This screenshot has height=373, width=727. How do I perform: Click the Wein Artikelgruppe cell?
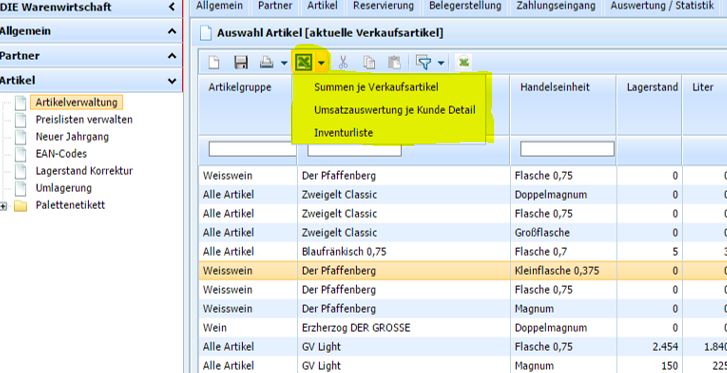click(248, 328)
